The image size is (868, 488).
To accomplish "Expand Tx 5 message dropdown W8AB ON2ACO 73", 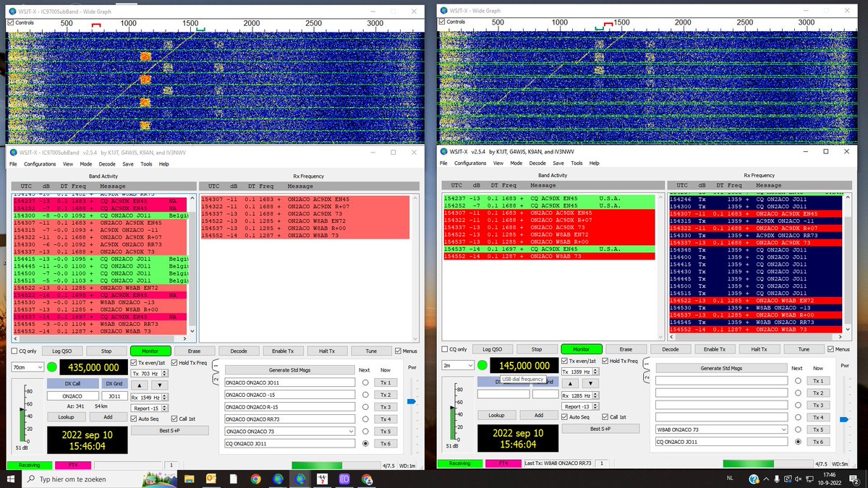I will click(x=783, y=429).
